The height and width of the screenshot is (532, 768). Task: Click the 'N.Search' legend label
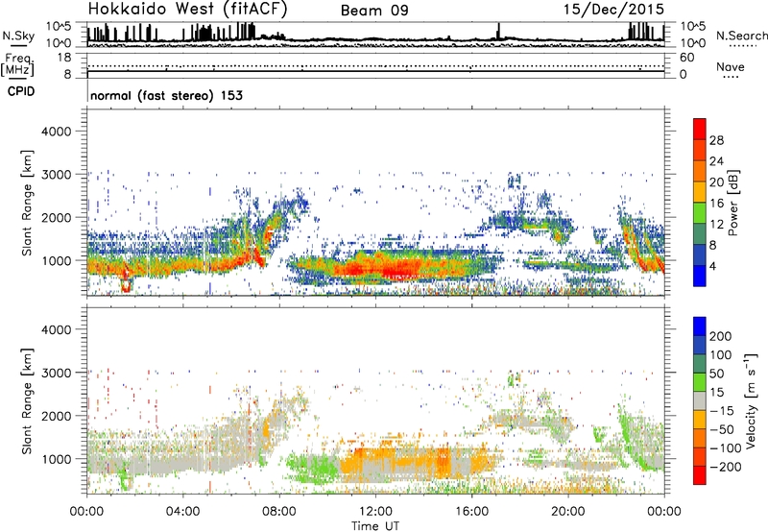pyautogui.click(x=741, y=36)
